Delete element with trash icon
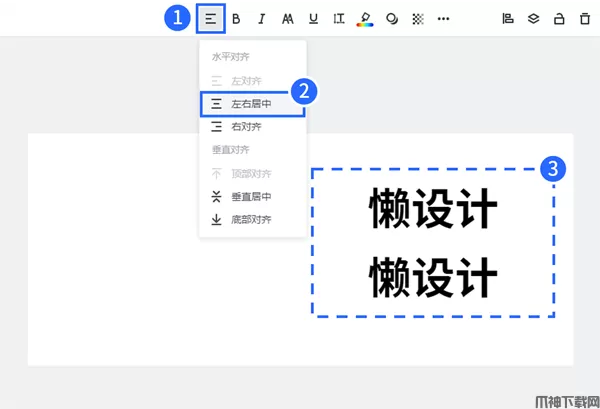 pyautogui.click(x=584, y=18)
